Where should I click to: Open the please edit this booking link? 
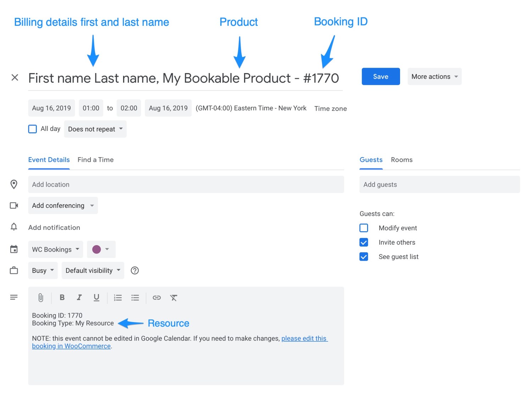pos(304,338)
